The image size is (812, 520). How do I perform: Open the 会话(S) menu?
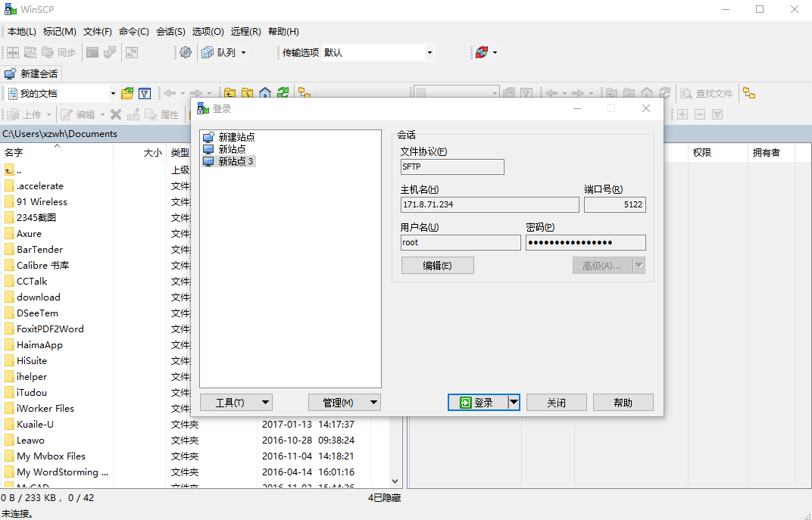click(x=170, y=32)
